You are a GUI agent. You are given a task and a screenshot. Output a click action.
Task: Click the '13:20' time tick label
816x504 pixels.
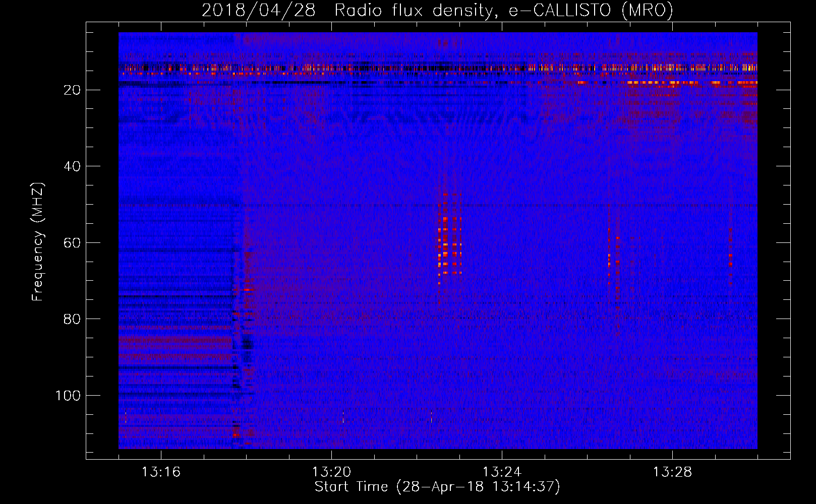pos(331,472)
